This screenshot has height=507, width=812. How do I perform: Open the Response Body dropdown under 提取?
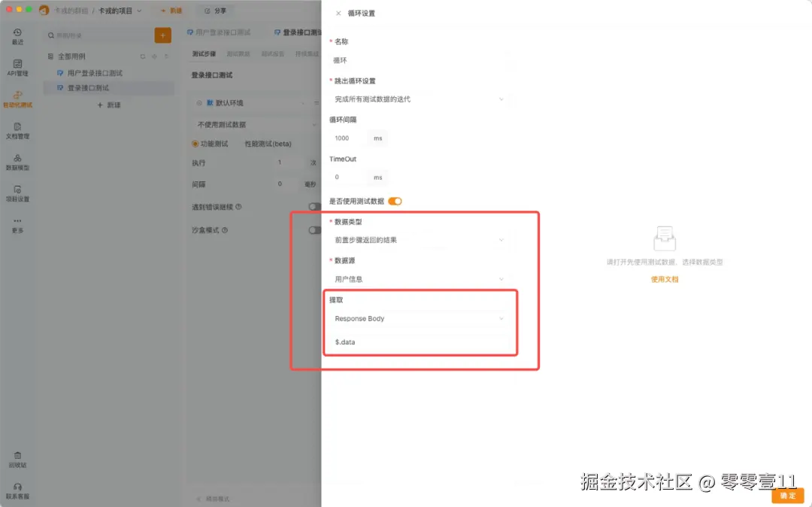coord(419,318)
